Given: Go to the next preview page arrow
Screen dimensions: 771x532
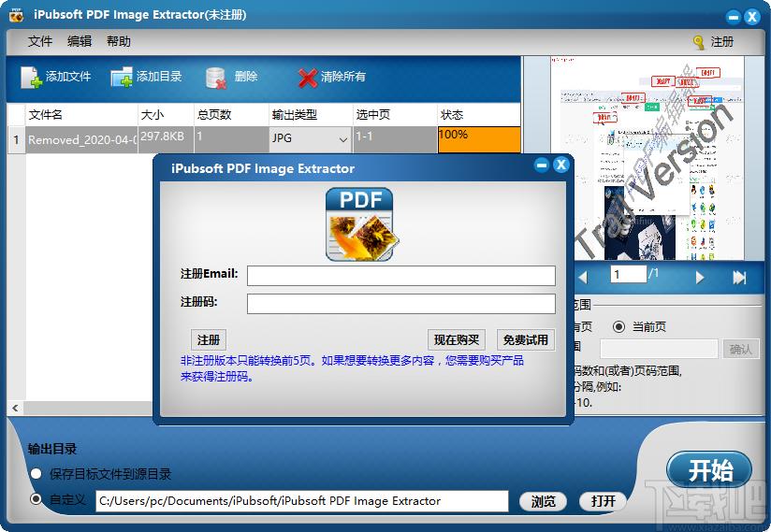Looking at the screenshot, I should click(700, 278).
